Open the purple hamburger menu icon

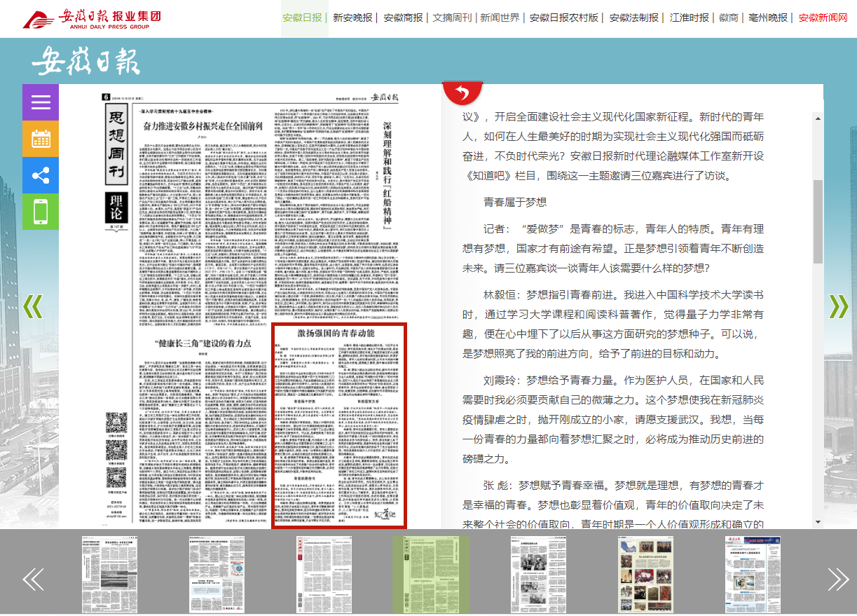pyautogui.click(x=41, y=102)
